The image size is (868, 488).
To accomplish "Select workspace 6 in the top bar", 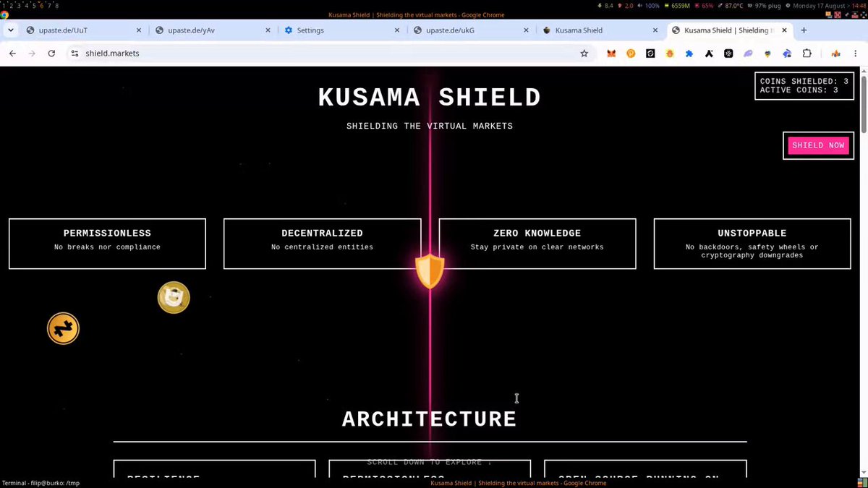I will (41, 5).
